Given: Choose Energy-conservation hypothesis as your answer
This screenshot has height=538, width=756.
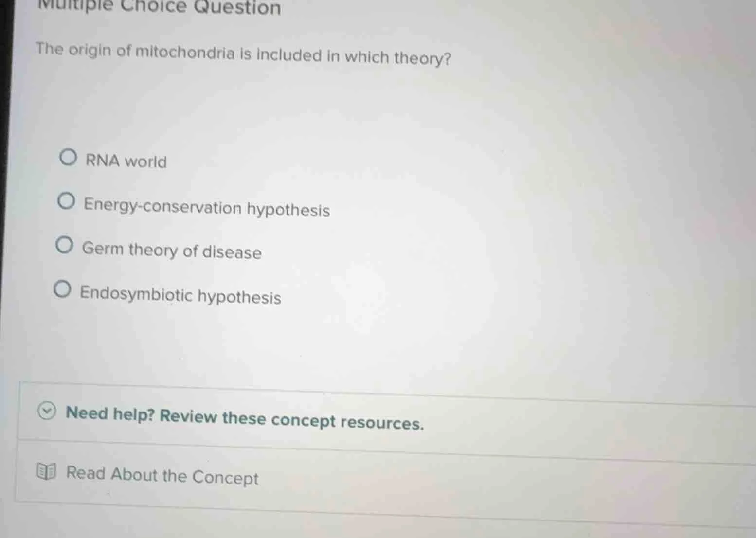Looking at the screenshot, I should pos(206,208).
